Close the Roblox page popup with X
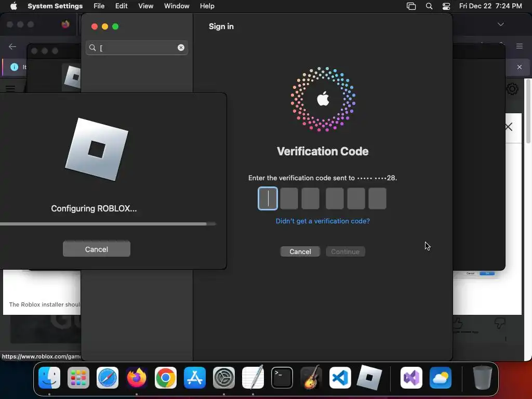This screenshot has width=532, height=399. tap(509, 127)
